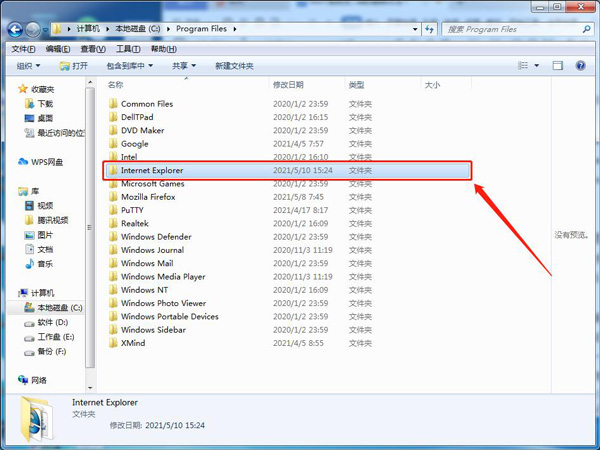The image size is (600, 450).
Task: Sort by the 名称 column header
Action: pyautogui.click(x=116, y=85)
